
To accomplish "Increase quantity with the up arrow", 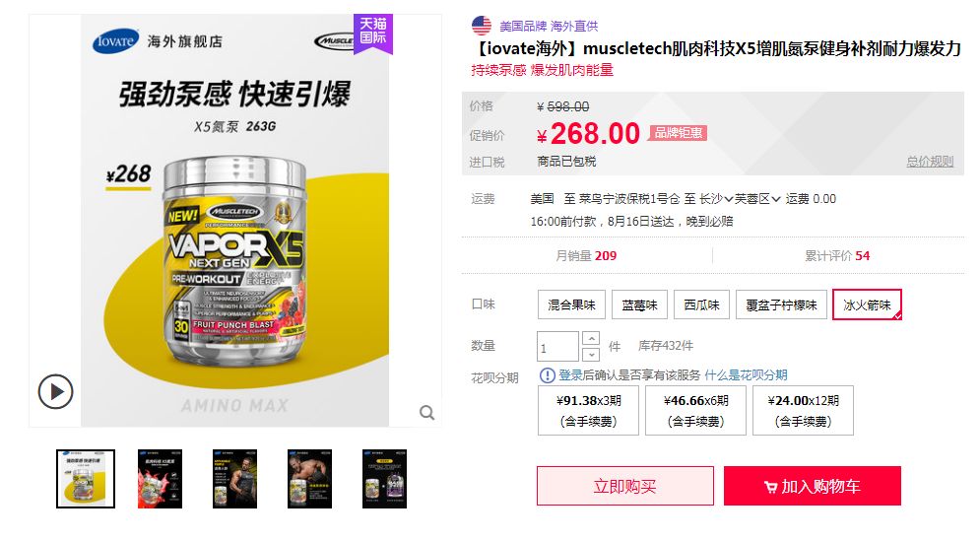I will coord(591,338).
